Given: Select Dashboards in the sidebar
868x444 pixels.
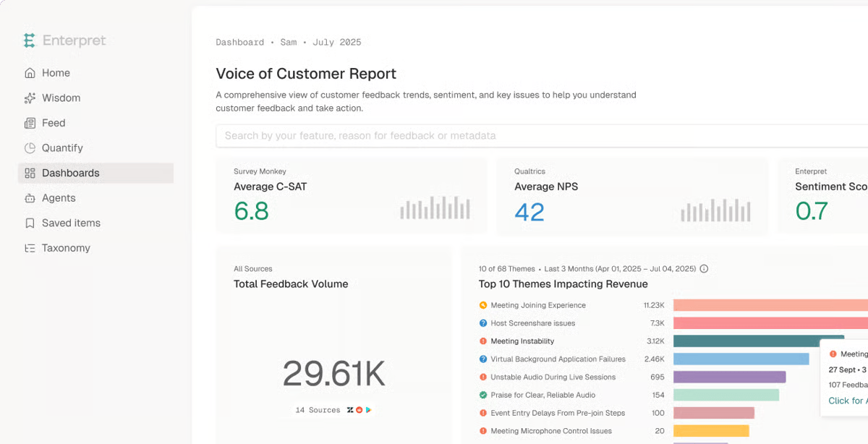Looking at the screenshot, I should pyautogui.click(x=95, y=173).
